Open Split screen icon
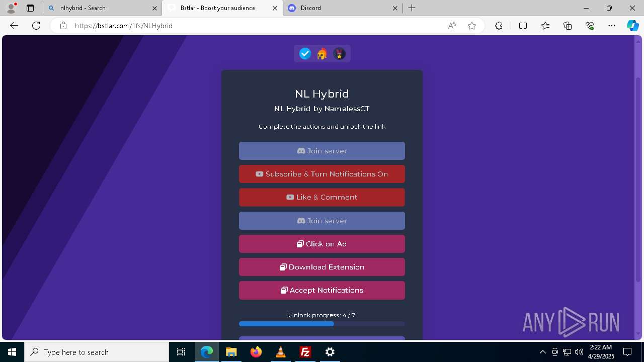The height and width of the screenshot is (362, 644). pos(523,26)
